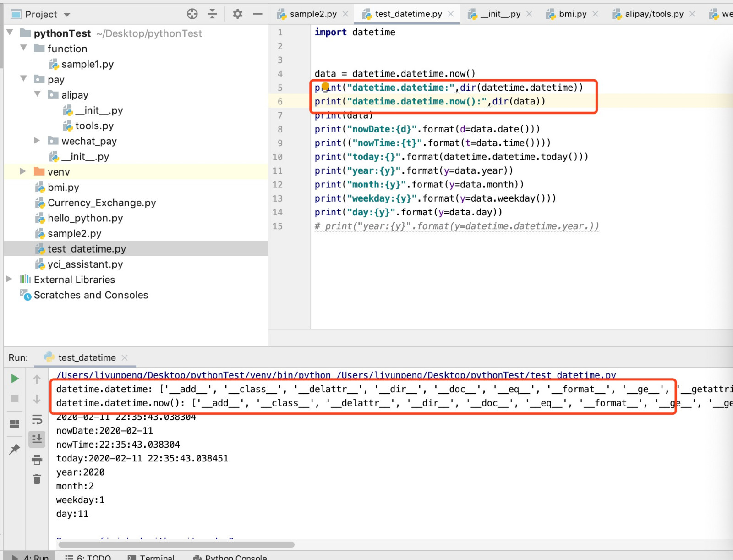This screenshot has height=560, width=733.
Task: Click the Clear All trash icon
Action: click(x=37, y=479)
